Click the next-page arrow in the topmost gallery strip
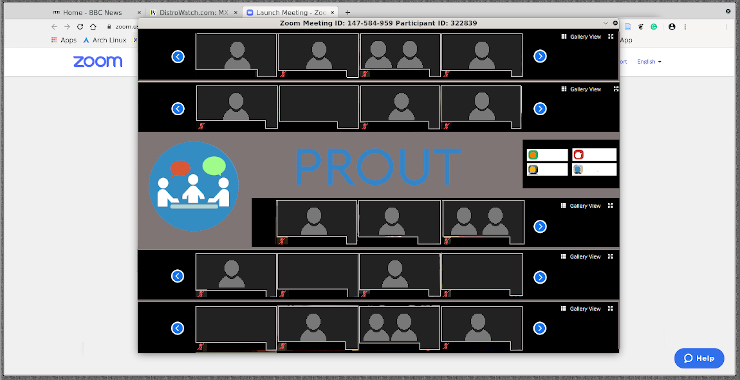The image size is (740, 380). point(540,56)
